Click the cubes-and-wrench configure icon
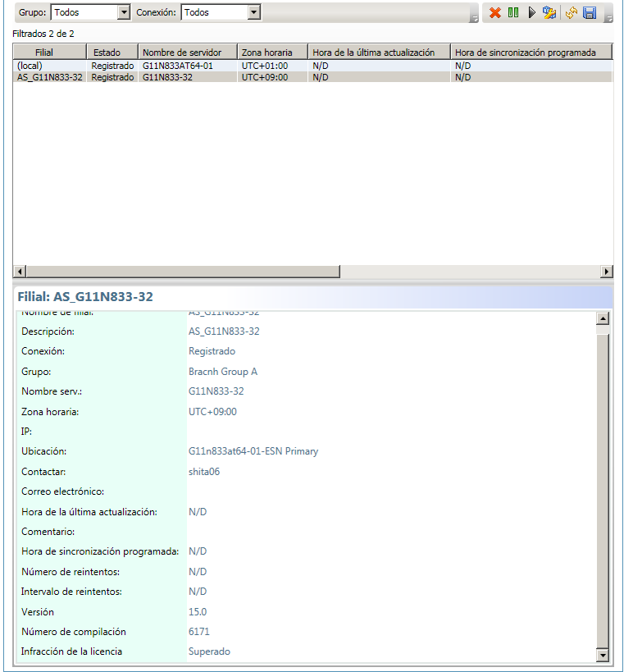 point(549,12)
